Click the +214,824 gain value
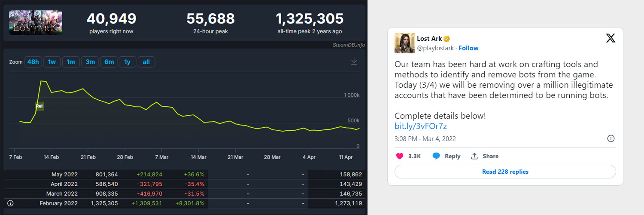644x215 pixels. click(x=149, y=175)
